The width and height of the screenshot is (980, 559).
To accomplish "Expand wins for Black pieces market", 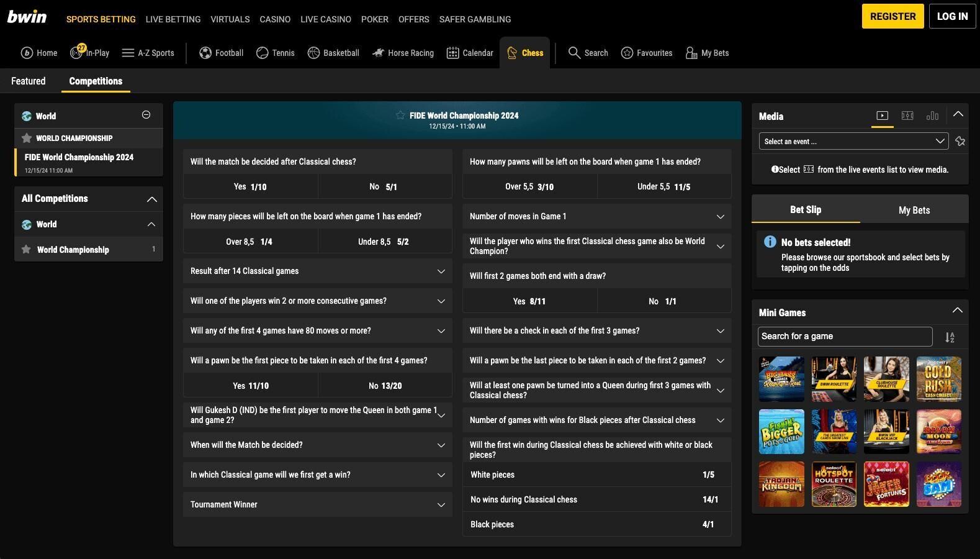I will pos(596,420).
